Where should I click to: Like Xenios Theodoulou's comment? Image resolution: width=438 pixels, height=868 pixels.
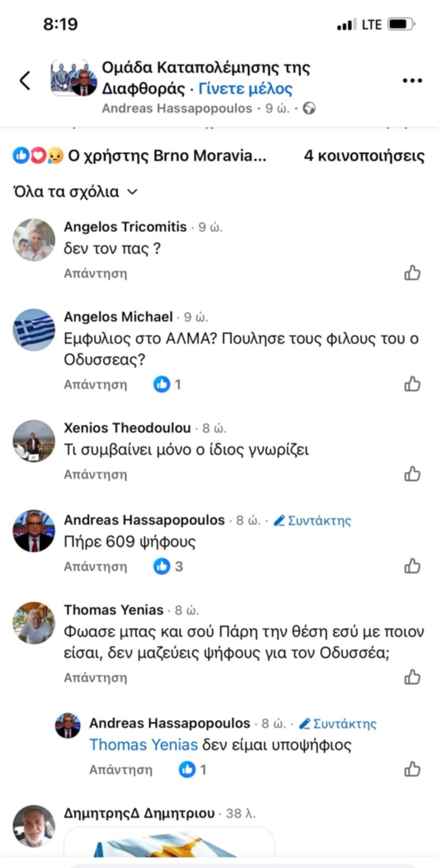(413, 474)
